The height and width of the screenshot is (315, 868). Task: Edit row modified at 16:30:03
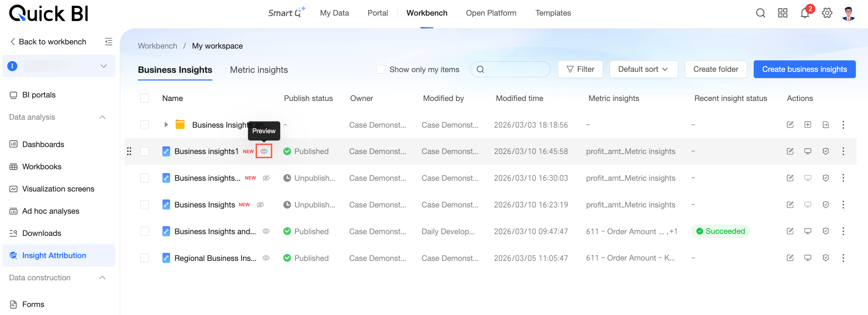(790, 178)
